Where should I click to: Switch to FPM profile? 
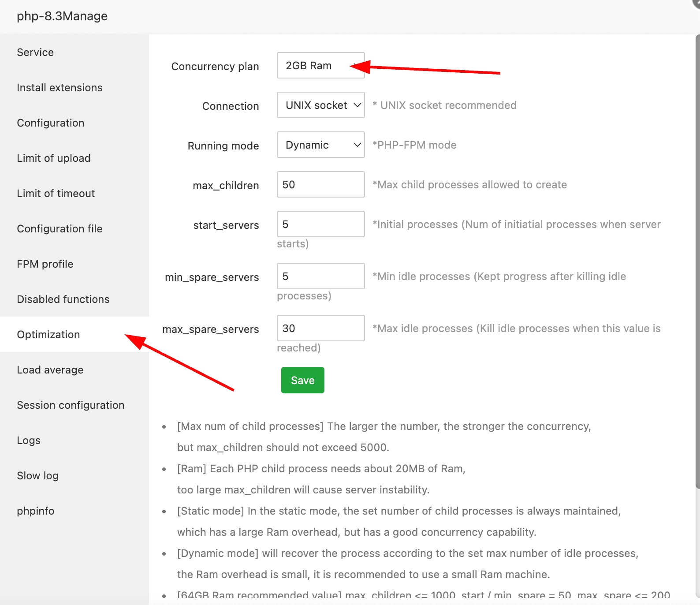click(x=45, y=264)
